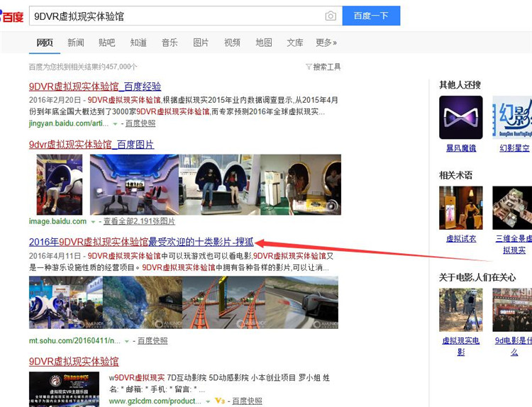Click the mt.sohu.com/20160411/n... green URL
The height and width of the screenshot is (407, 532).
click(x=74, y=341)
